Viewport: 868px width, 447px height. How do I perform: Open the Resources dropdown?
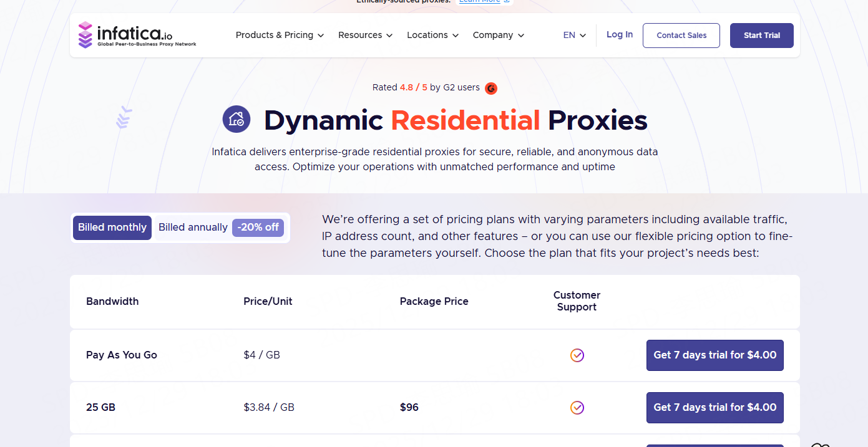365,36
